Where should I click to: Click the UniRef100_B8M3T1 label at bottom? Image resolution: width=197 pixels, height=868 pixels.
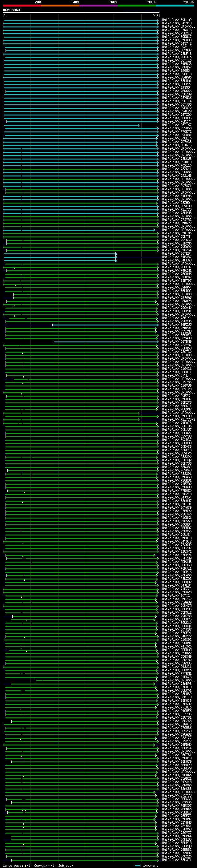coord(176,860)
